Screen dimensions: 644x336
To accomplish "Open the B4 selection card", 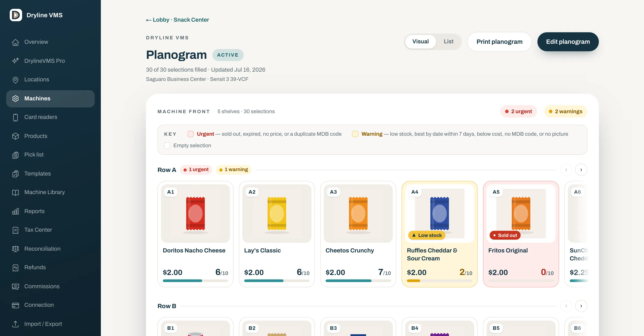I will [x=439, y=327].
